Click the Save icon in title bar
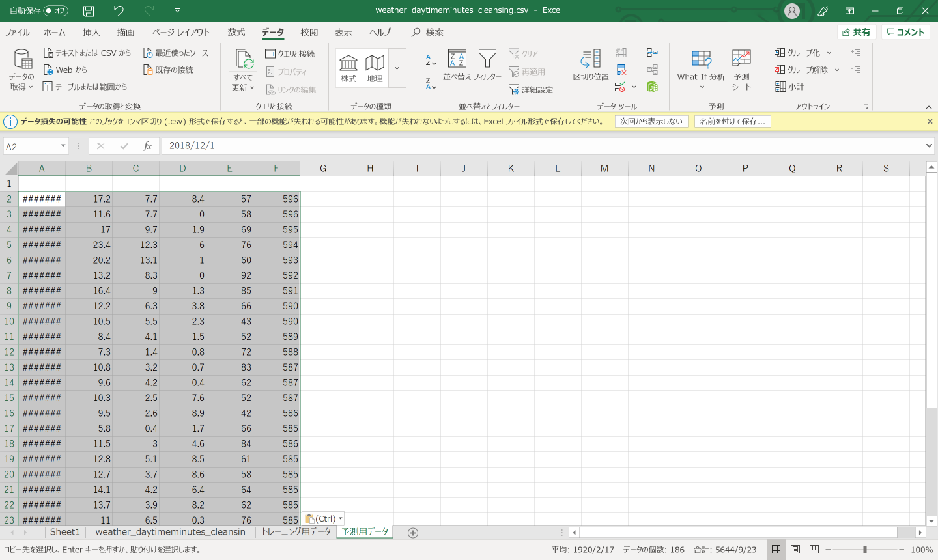Viewport: 938px width, 560px height. [89, 10]
